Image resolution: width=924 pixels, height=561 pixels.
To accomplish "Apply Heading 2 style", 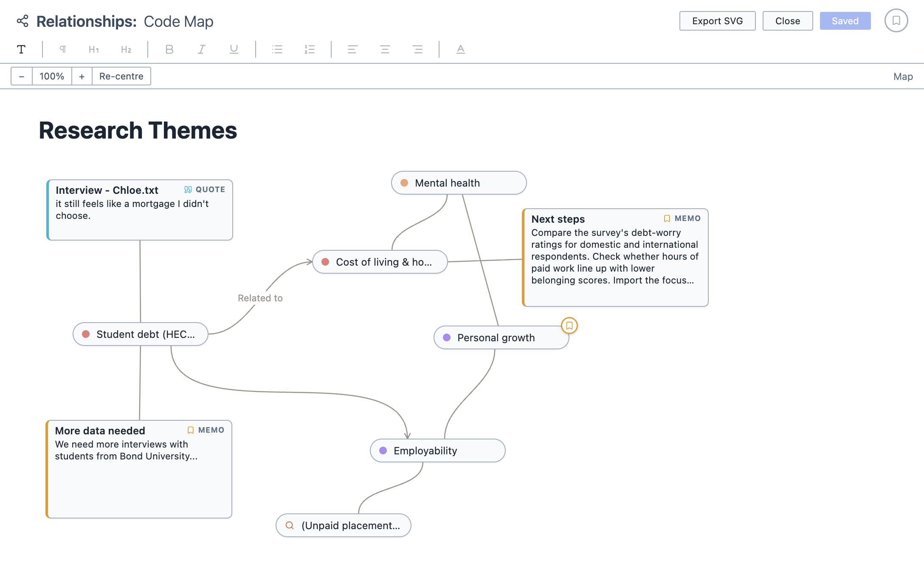I will (126, 49).
